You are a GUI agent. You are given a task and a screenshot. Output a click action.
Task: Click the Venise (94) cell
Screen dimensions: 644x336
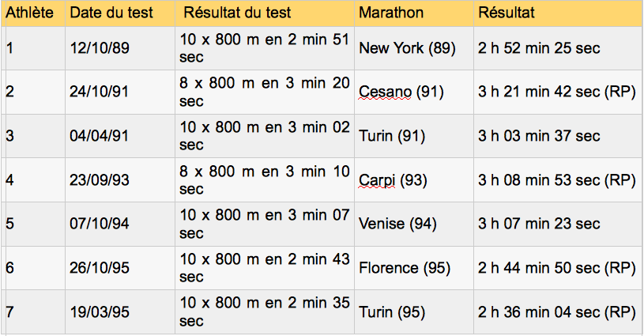[x=397, y=224]
